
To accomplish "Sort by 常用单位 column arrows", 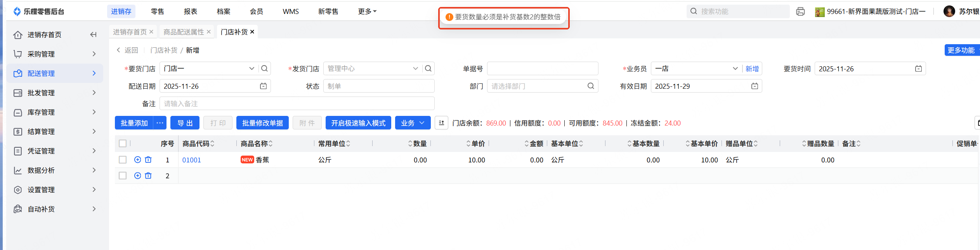I will [x=348, y=143].
